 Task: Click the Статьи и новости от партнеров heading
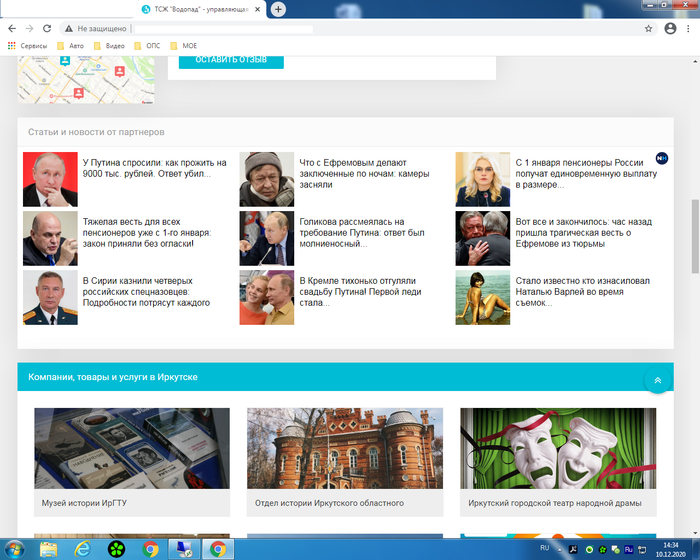[96, 132]
